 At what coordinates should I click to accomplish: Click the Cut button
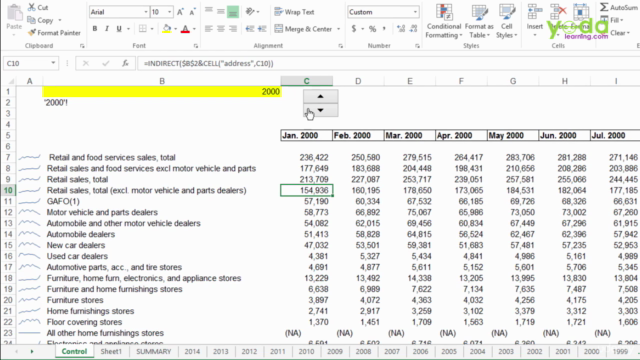38,7
